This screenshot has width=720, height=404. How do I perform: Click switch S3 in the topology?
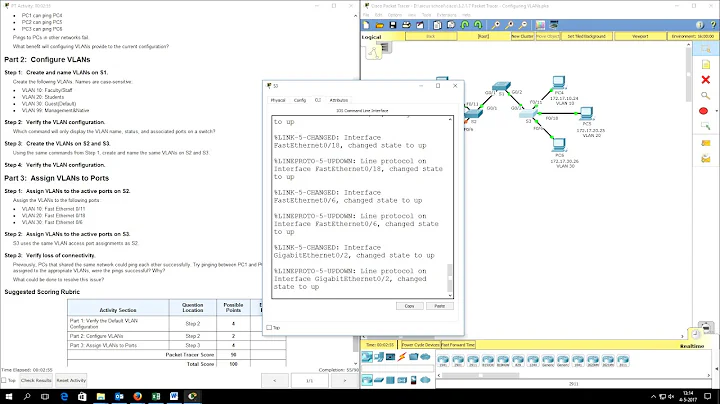[529, 114]
